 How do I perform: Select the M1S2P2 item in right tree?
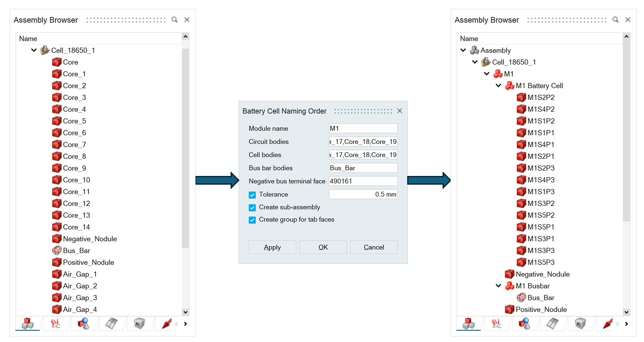click(x=541, y=97)
